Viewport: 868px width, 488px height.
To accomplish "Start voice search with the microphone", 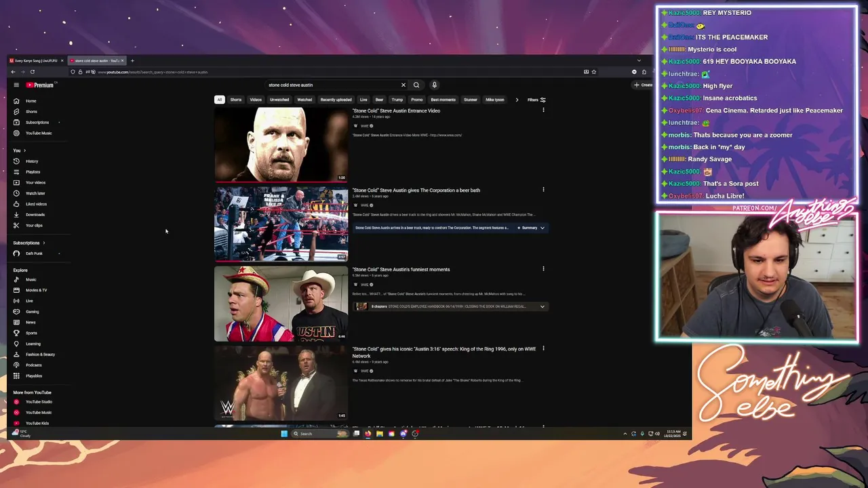I will click(x=435, y=85).
